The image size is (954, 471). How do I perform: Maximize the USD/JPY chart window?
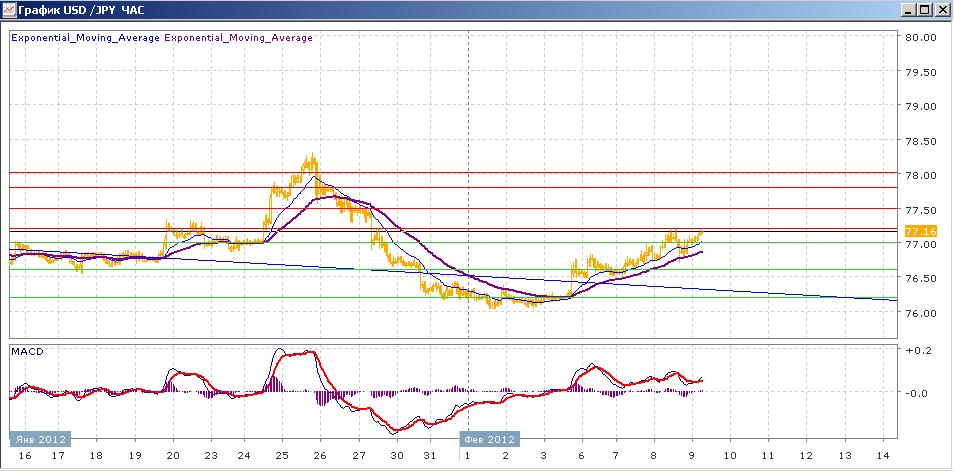924,10
